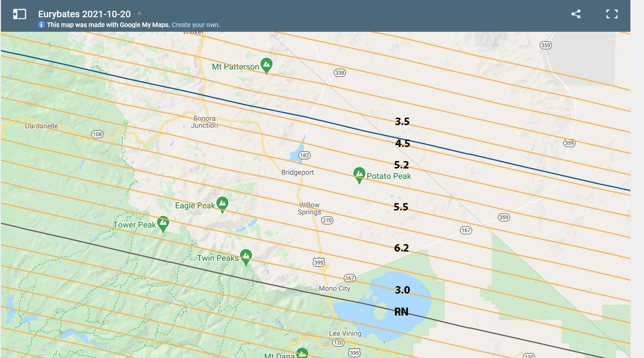Click the route 338 shield
644x358 pixels.
coord(340,72)
